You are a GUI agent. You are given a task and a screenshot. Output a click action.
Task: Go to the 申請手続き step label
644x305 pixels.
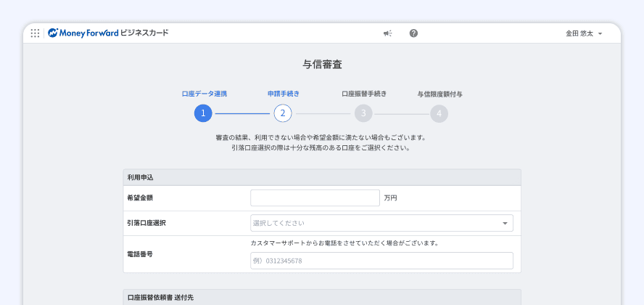pyautogui.click(x=283, y=94)
